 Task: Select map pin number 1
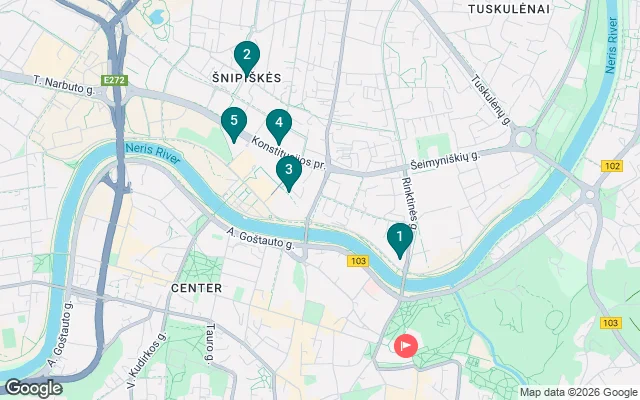click(x=400, y=240)
